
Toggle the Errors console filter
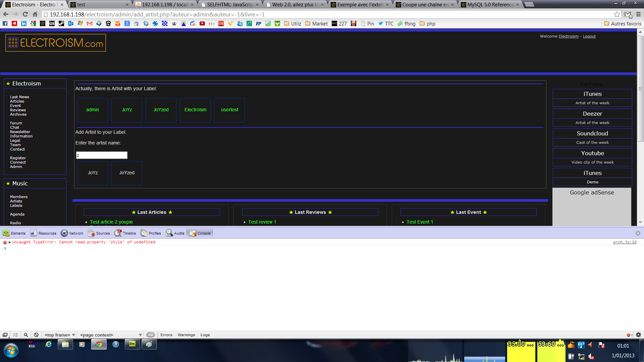tap(166, 335)
